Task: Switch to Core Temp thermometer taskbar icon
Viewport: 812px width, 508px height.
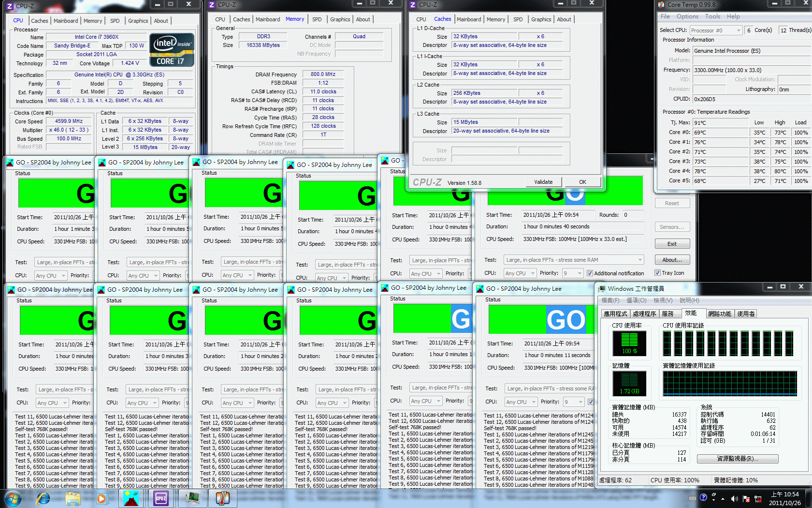Action: tap(223, 498)
